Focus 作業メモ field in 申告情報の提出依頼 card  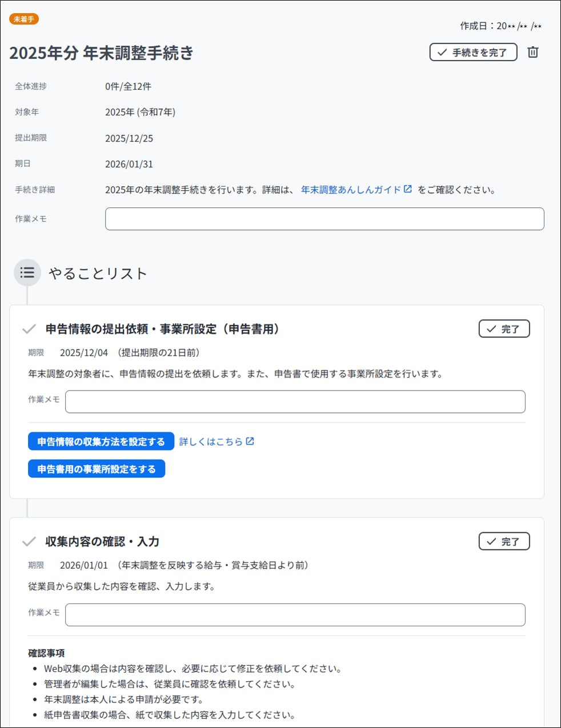coord(295,401)
